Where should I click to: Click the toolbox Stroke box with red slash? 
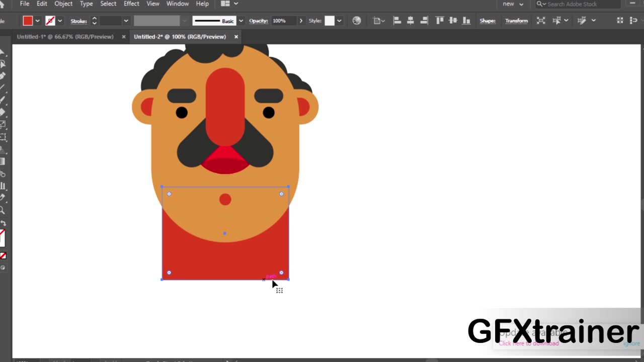click(x=3, y=238)
